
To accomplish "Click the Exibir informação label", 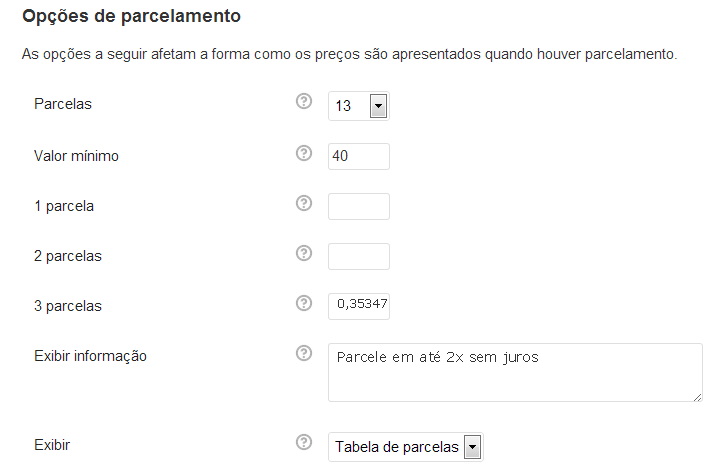I will click(x=90, y=356).
